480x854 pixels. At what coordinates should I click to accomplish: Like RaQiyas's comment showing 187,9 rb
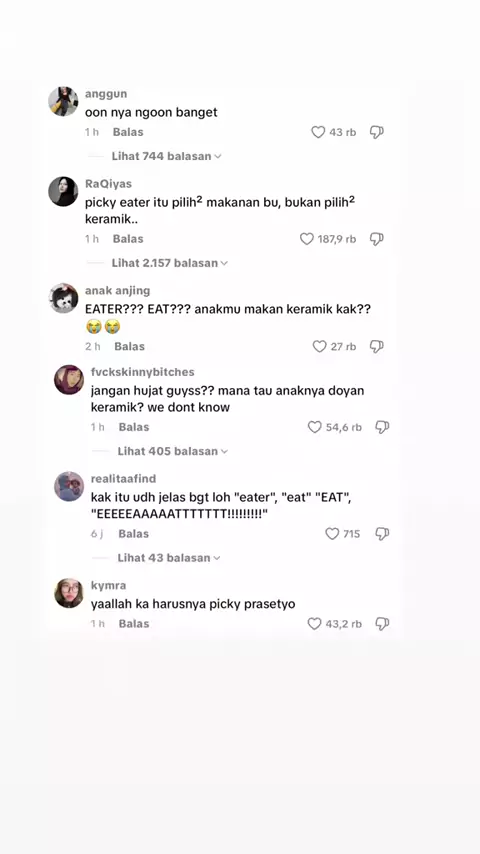tap(307, 239)
